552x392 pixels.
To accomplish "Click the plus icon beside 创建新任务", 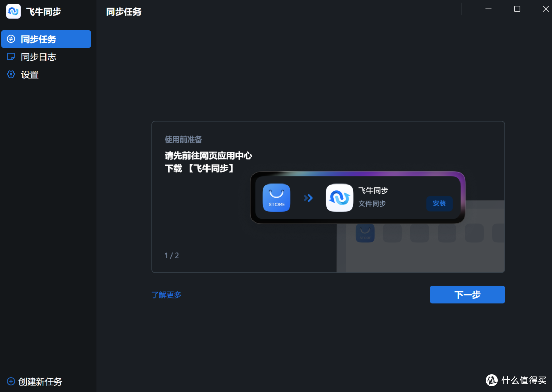I will tap(11, 381).
